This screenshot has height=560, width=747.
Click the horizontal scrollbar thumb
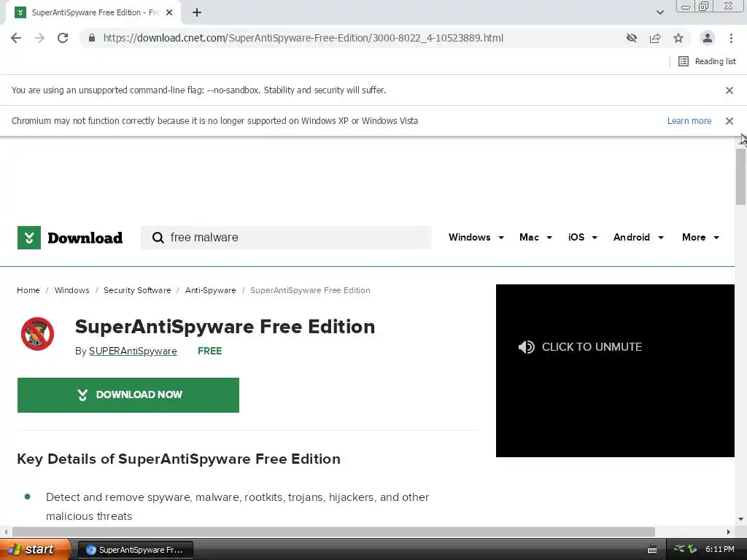point(333,532)
